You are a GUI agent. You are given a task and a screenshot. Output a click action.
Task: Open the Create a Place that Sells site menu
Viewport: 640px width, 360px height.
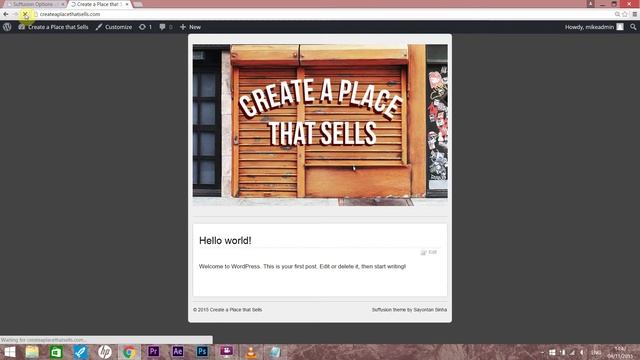click(x=53, y=27)
